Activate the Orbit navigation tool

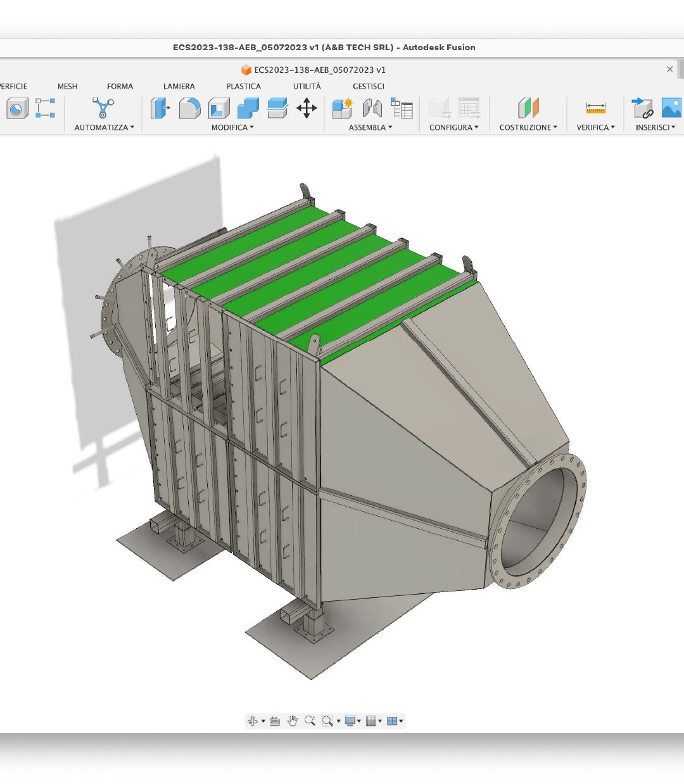pos(253,721)
